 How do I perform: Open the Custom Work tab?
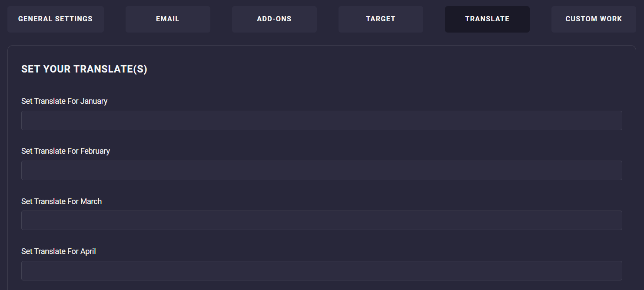(x=594, y=19)
